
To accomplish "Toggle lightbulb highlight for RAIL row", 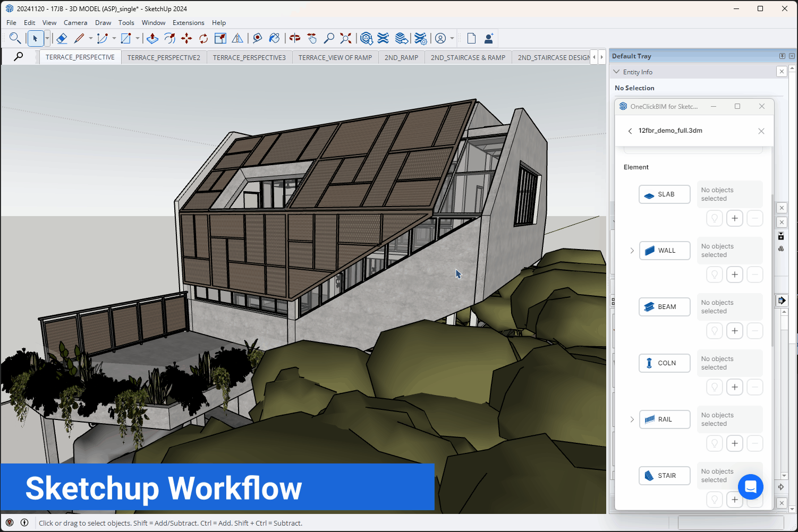I will pyautogui.click(x=715, y=443).
